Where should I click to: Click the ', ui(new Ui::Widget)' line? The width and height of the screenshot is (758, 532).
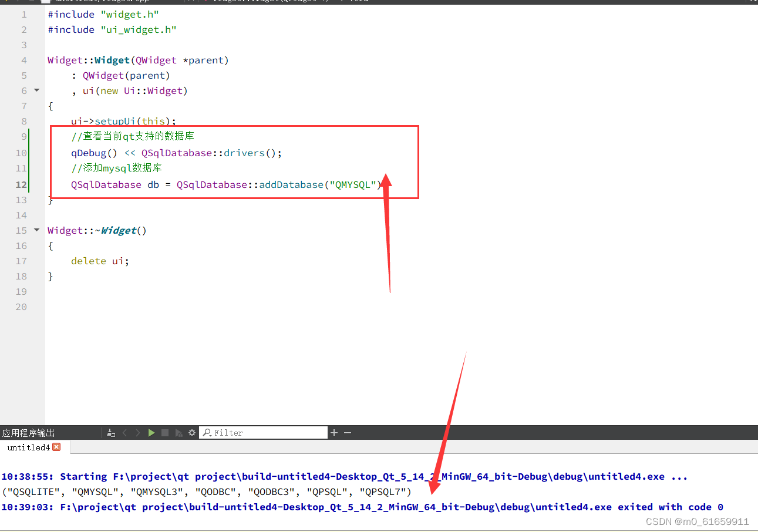pos(129,90)
